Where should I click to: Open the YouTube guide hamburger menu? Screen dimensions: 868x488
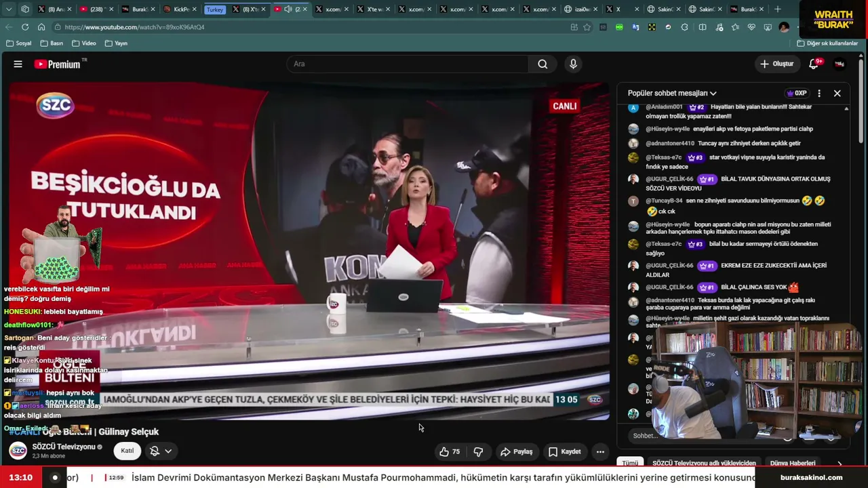click(18, 64)
